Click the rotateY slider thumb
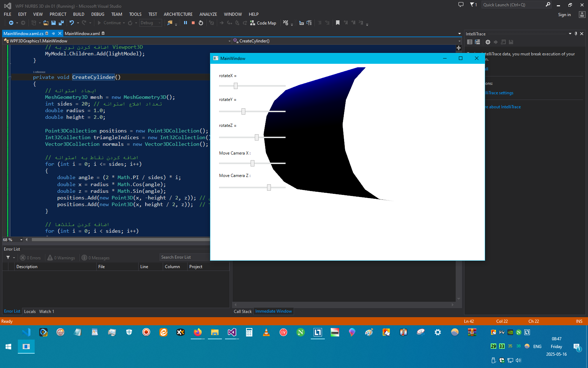Image resolution: width=588 pixels, height=368 pixels. coord(243,111)
